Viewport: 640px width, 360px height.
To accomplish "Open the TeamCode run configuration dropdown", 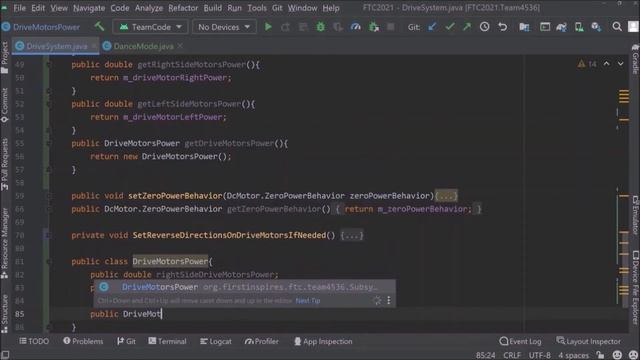I will click(x=150, y=27).
